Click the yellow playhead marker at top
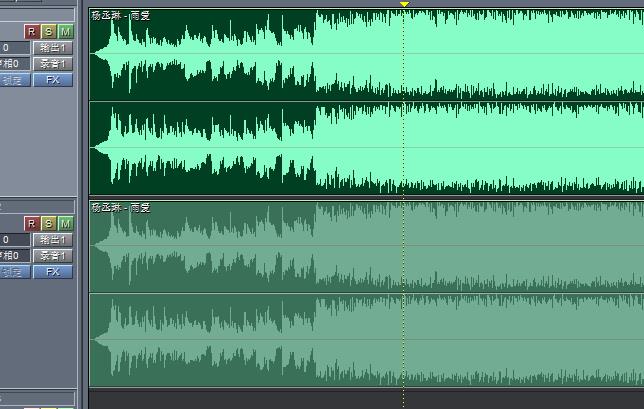 click(404, 5)
